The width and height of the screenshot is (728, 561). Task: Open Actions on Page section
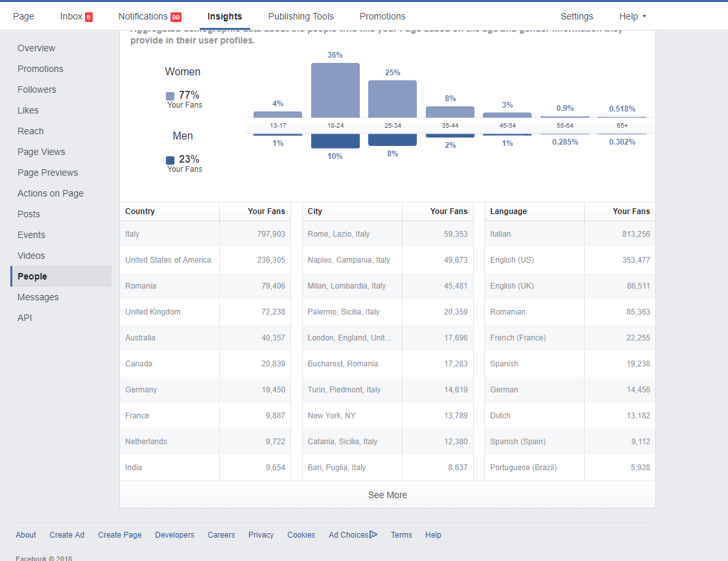[51, 193]
